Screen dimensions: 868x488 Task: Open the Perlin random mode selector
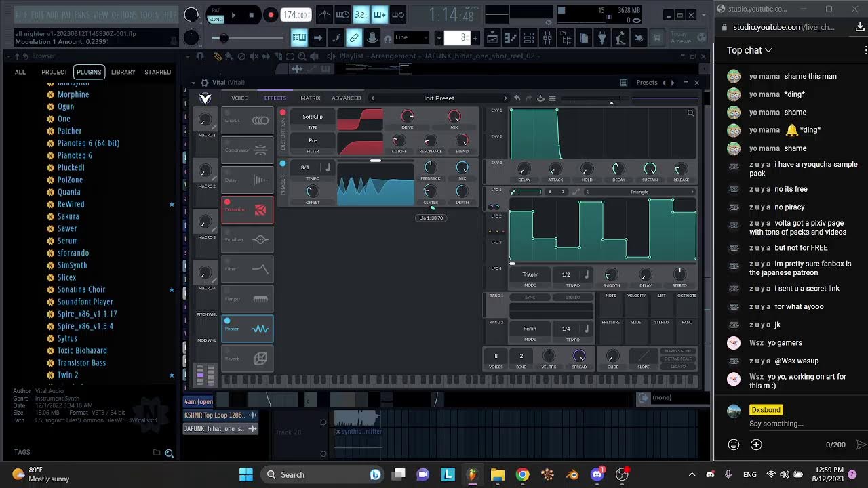coord(530,329)
